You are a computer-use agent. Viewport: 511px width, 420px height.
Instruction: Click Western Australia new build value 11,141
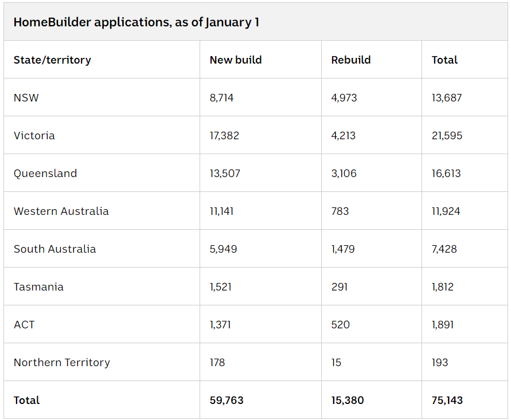click(221, 211)
